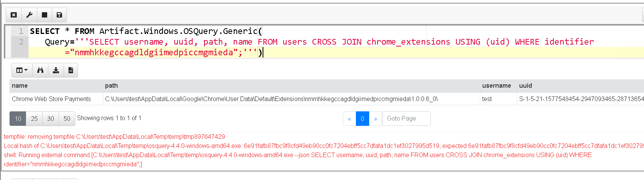Go to next results page
This screenshot has width=644, height=180.
pos(375,119)
